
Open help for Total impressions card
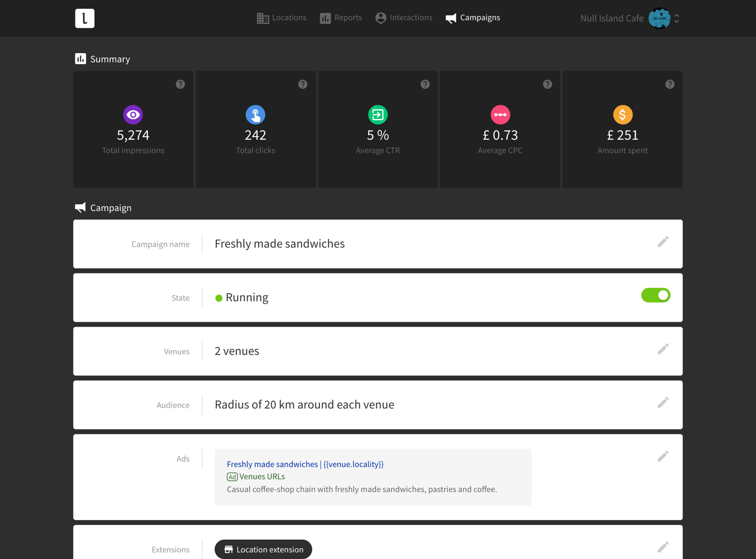[x=180, y=84]
